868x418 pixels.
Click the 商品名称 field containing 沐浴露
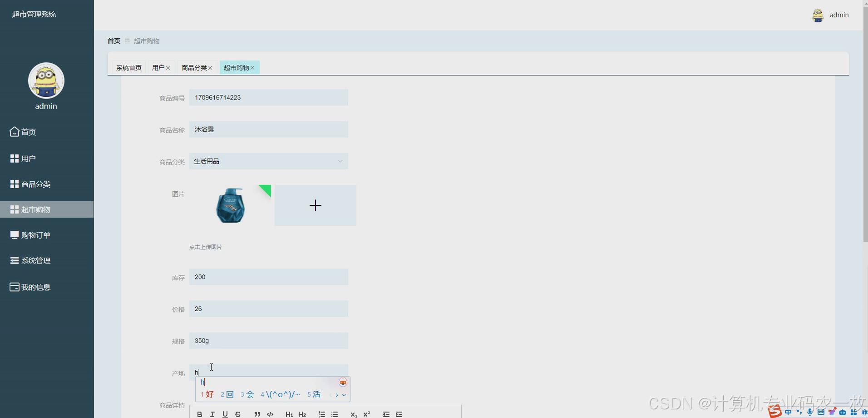[x=269, y=129]
